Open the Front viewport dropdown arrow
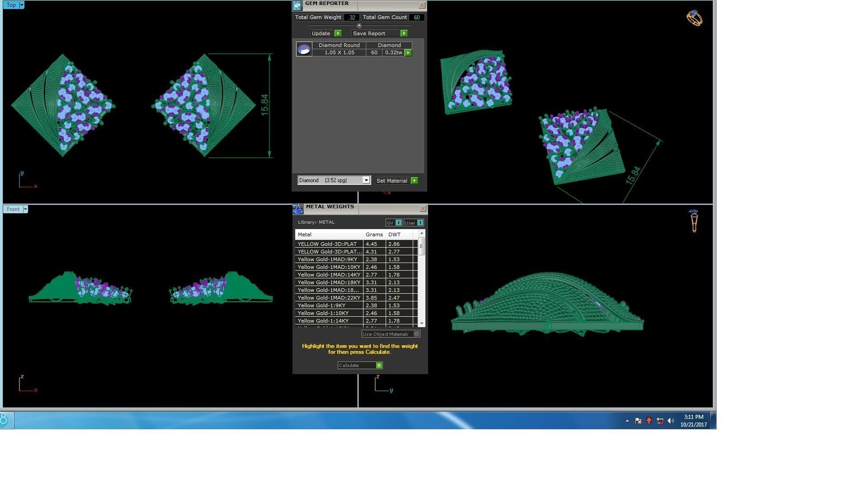 point(25,209)
